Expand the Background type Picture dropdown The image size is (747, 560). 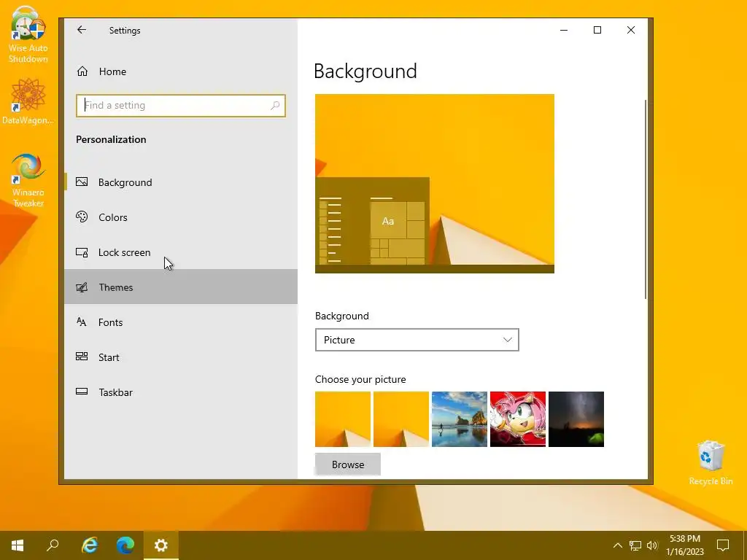[x=417, y=340]
